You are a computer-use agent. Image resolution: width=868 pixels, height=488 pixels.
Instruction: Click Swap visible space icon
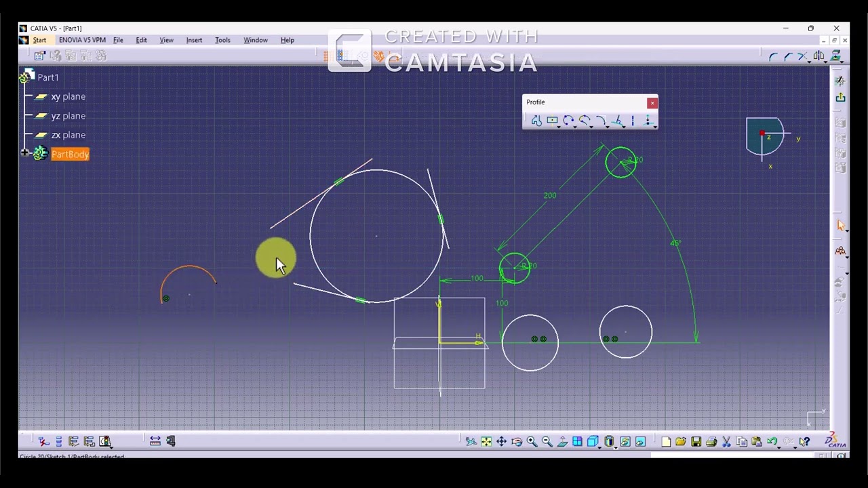tap(640, 442)
